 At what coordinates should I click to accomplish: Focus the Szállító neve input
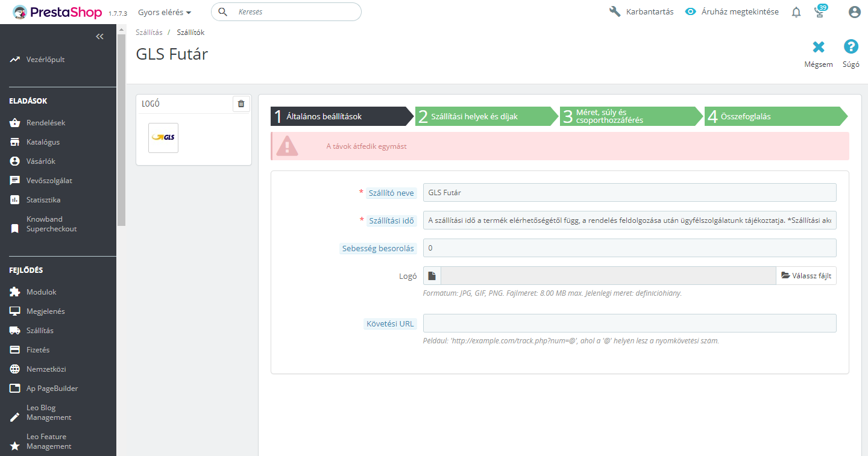(x=630, y=192)
